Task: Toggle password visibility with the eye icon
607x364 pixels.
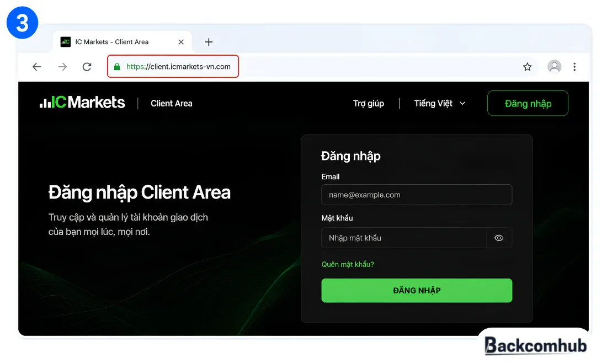Action: point(499,238)
